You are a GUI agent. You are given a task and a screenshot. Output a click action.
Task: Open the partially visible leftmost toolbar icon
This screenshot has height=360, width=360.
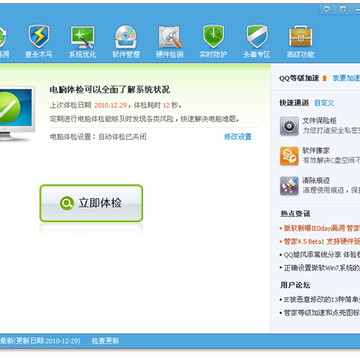pos(4,42)
